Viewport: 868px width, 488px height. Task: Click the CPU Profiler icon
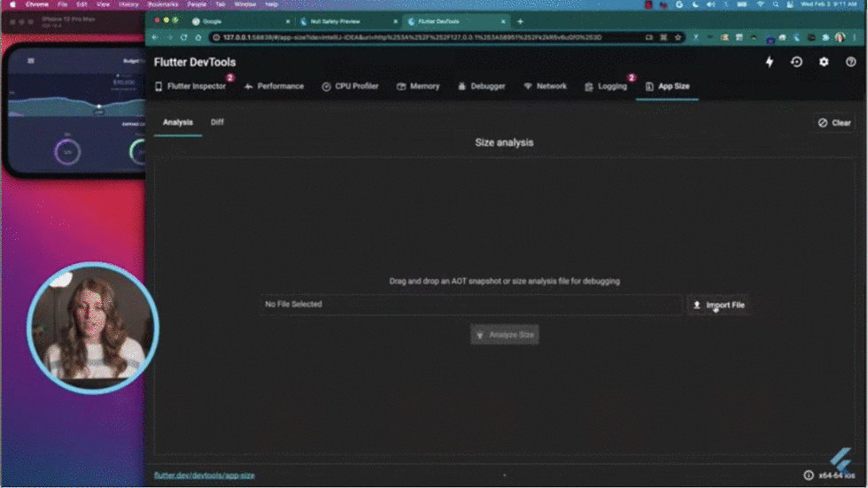(x=326, y=86)
